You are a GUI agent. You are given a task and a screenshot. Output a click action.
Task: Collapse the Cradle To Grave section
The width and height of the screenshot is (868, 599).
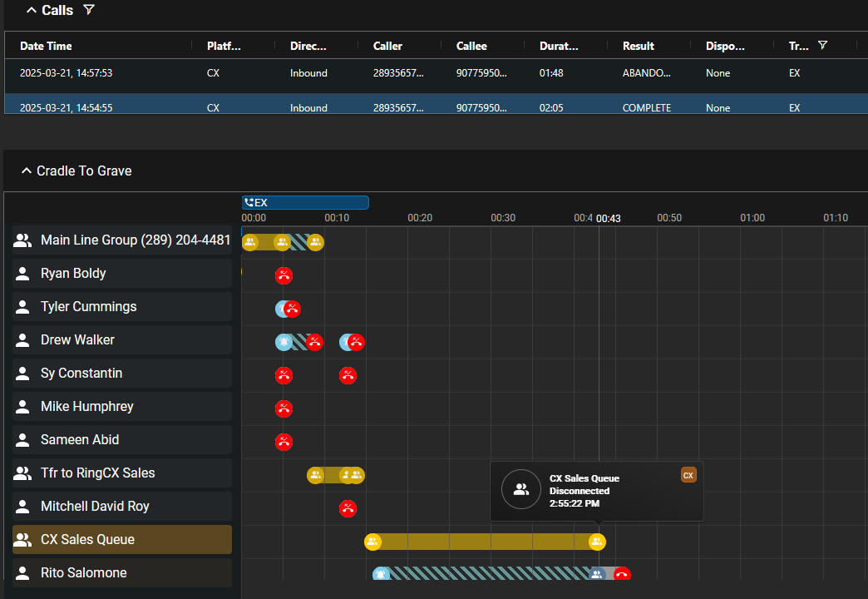click(26, 171)
